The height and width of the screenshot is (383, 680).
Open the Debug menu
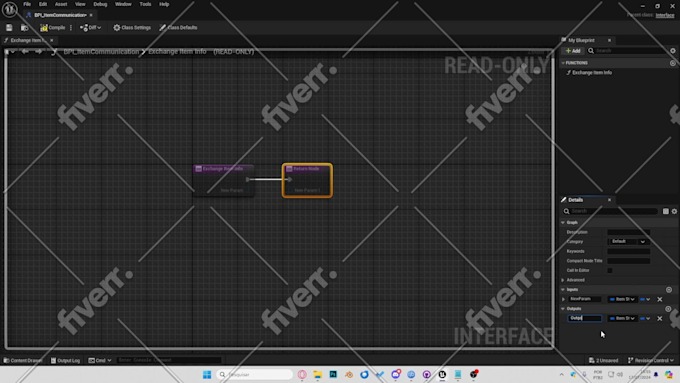100,4
